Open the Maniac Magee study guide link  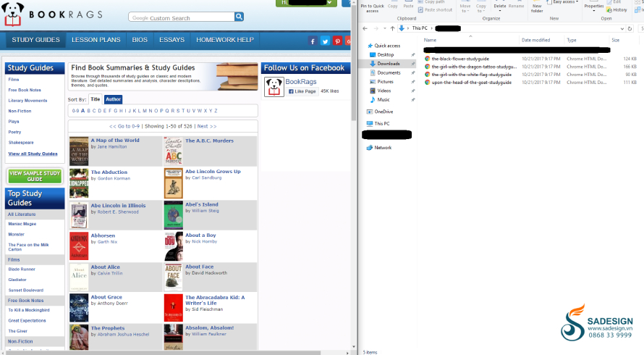pyautogui.click(x=22, y=224)
